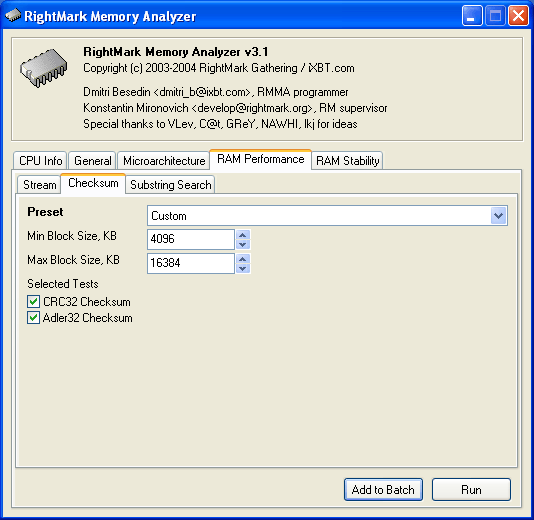Click the Run button
Image resolution: width=534 pixels, height=520 pixels.
[x=471, y=490]
